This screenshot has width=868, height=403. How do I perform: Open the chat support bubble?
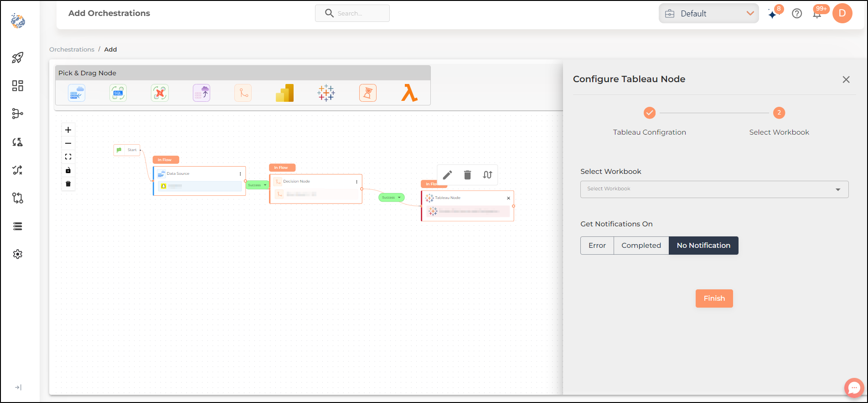pos(854,388)
